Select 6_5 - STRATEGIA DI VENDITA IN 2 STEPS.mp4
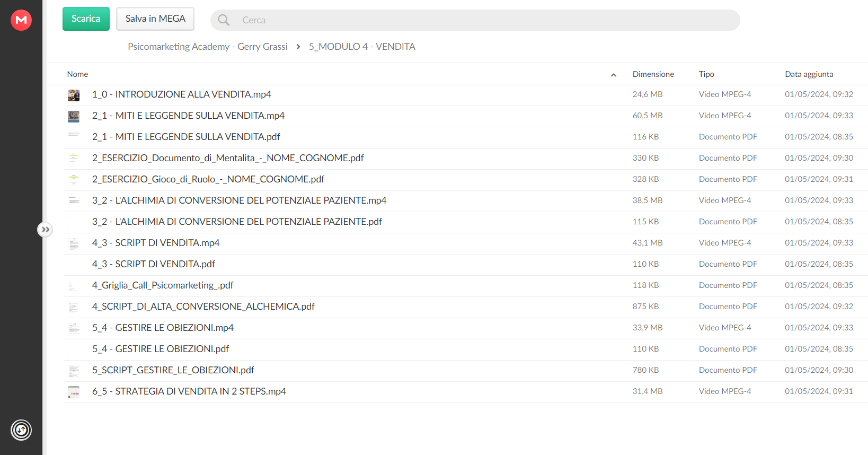 click(189, 391)
